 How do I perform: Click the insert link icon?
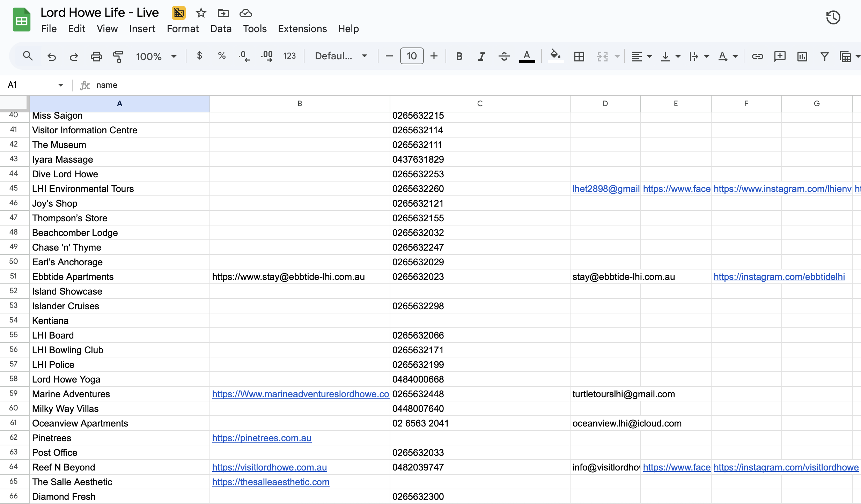point(757,56)
